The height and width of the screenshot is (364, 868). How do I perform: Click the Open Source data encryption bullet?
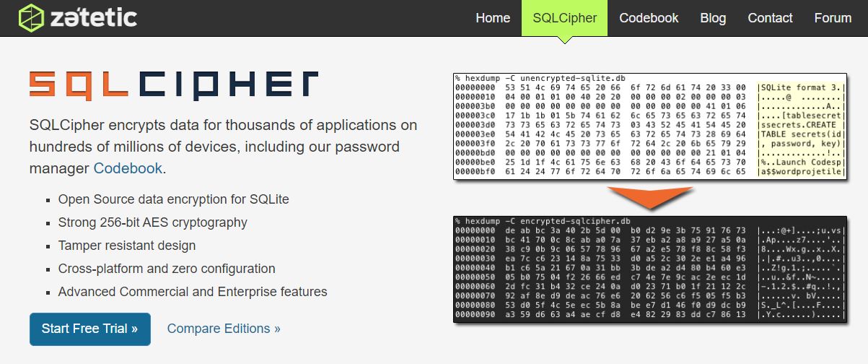(x=174, y=199)
